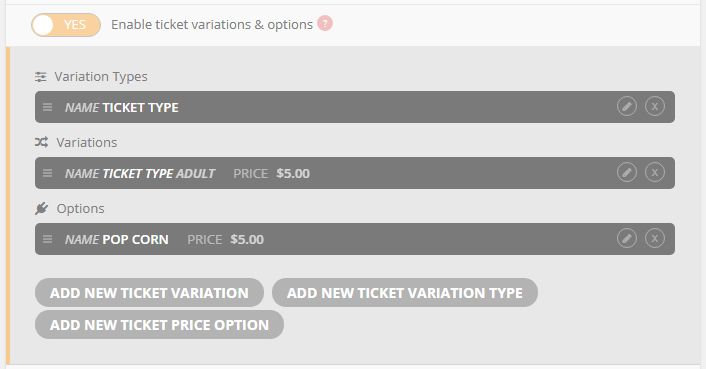Edit the Pop Corn price option
This screenshot has height=369, width=706.
click(x=627, y=238)
